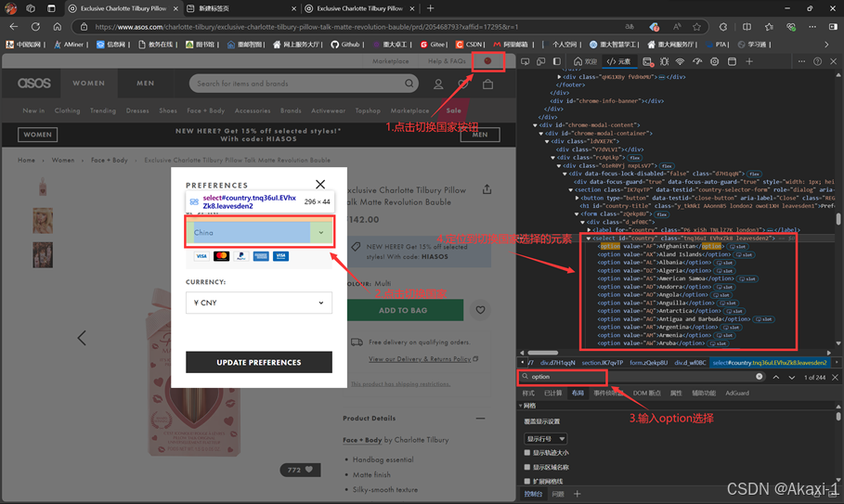The width and height of the screenshot is (844, 504).
Task: Go to next search result in DevTools
Action: 792,377
